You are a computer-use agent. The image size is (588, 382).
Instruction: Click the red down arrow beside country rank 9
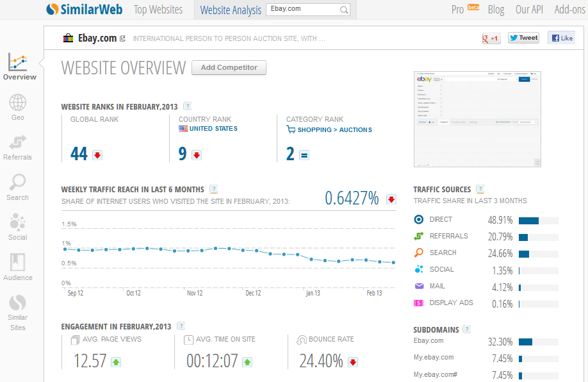coord(197,155)
